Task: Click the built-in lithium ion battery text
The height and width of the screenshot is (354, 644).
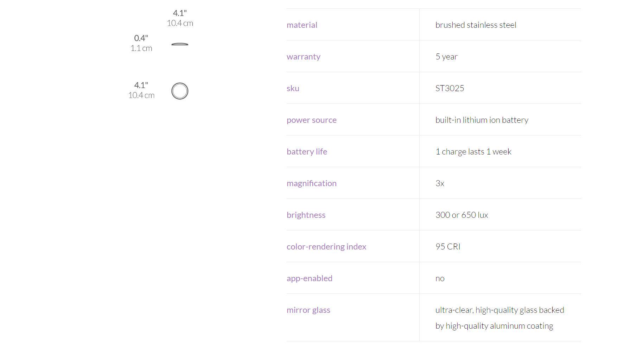Action: tap(482, 120)
